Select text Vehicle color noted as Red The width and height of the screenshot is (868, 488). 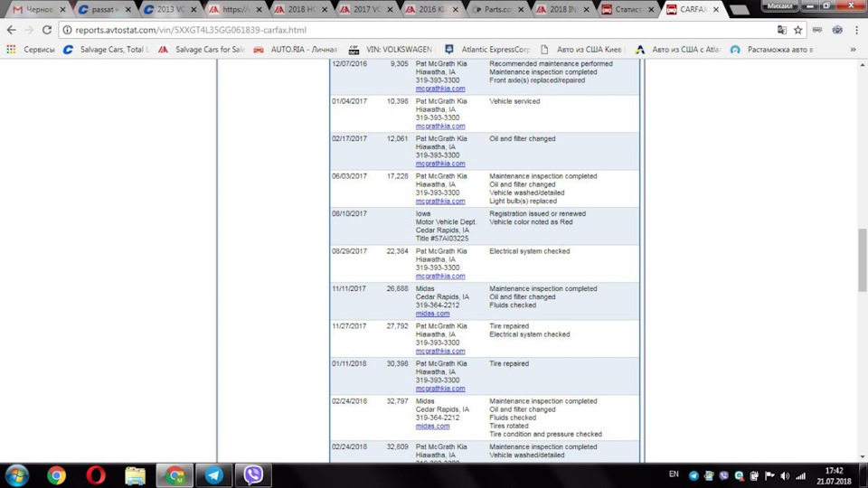(531, 222)
